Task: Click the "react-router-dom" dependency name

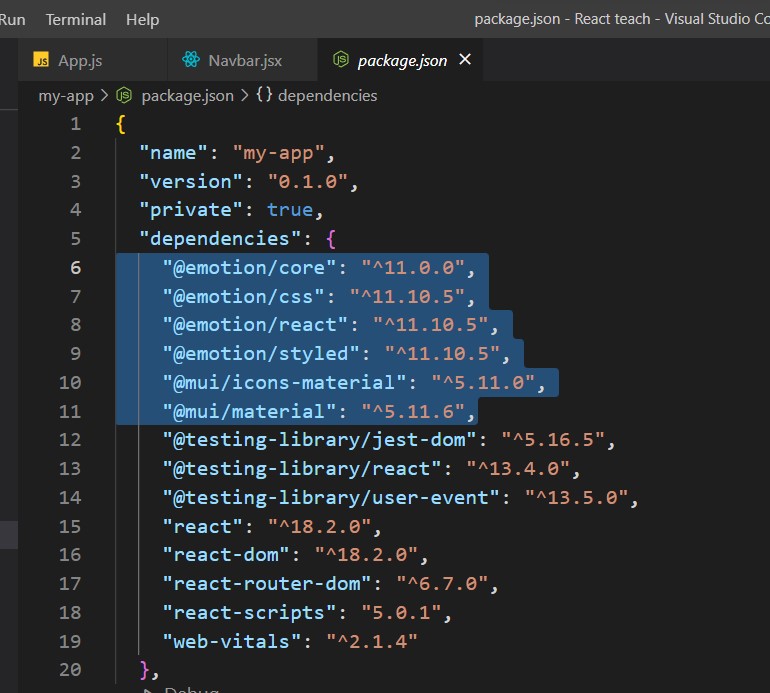Action: (267, 583)
